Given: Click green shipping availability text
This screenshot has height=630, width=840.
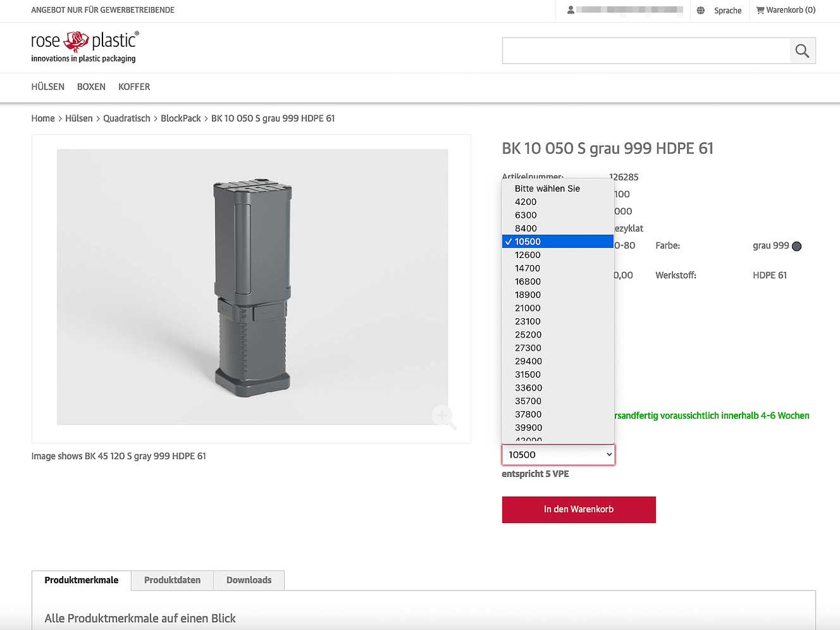Looking at the screenshot, I should coord(712,416).
